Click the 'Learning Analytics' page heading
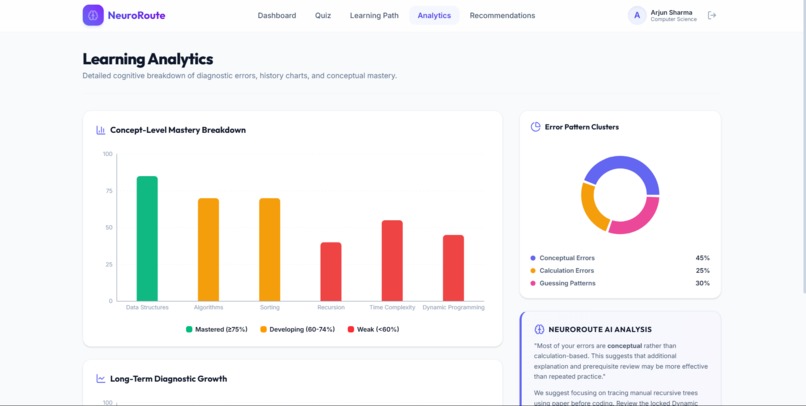The image size is (806, 406). tap(148, 59)
